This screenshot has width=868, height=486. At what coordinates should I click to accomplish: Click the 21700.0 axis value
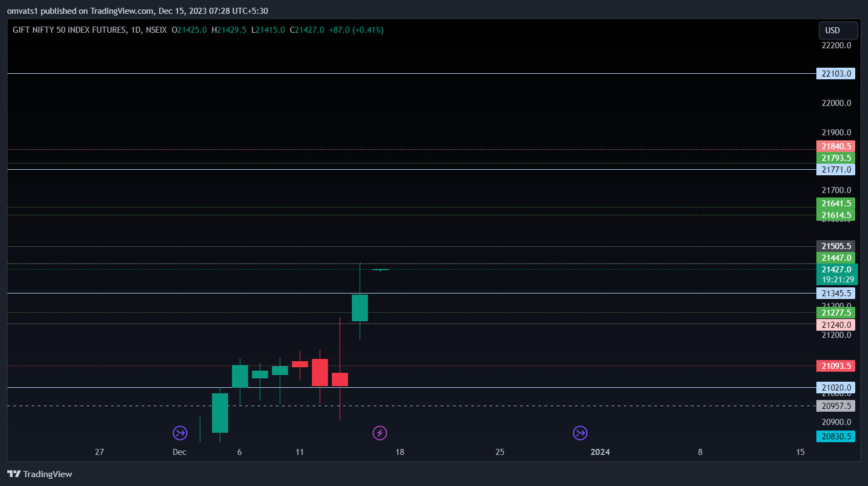tap(836, 190)
